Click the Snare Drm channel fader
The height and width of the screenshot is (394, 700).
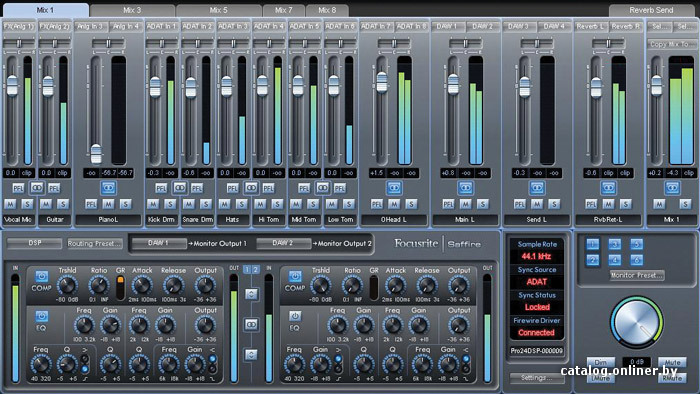pos(191,87)
